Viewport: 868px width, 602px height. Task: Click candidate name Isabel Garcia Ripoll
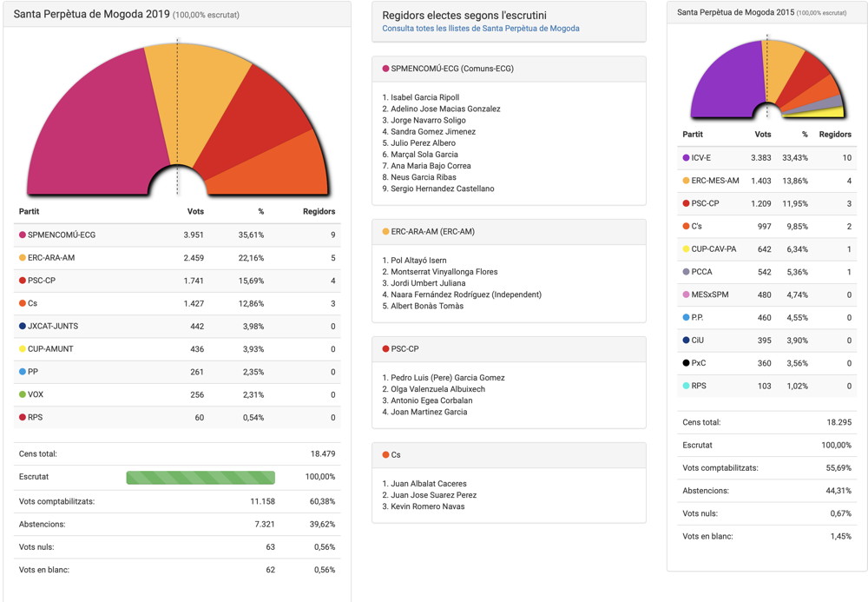click(424, 97)
